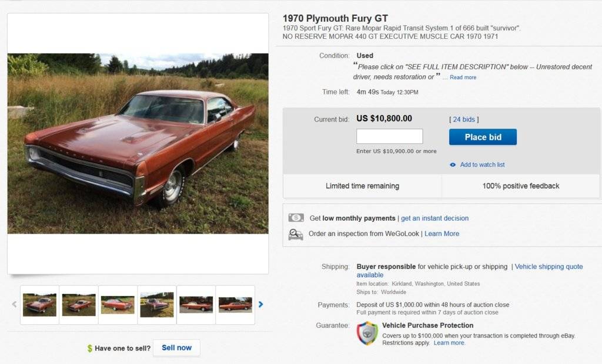Open the 24 bids history link
Viewport: 602px width, 364px height.
[x=464, y=119]
